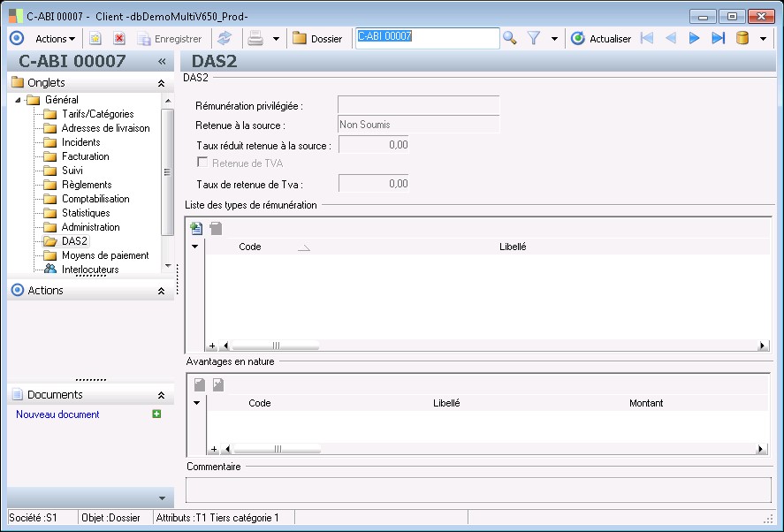Collapse the Général tree node
Image resolution: width=784 pixels, height=532 pixels.
(19, 100)
